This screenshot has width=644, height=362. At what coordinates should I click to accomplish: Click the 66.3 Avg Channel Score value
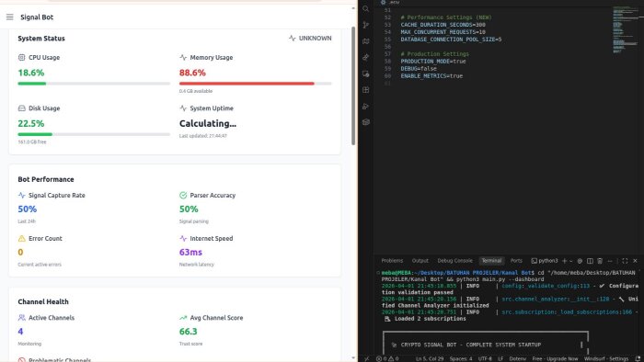pyautogui.click(x=188, y=332)
